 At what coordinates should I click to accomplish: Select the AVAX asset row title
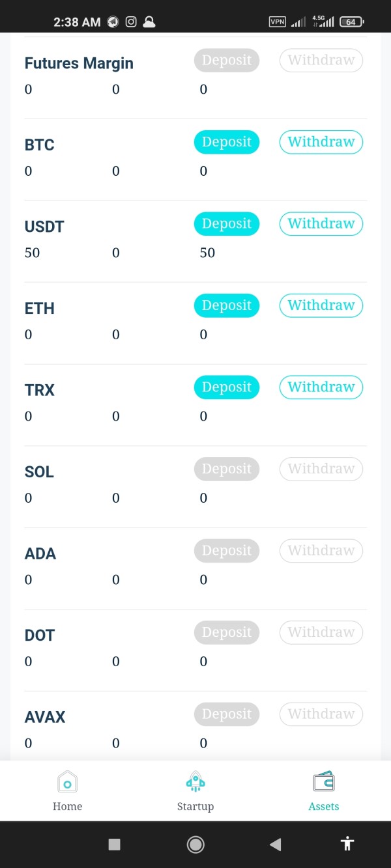point(45,717)
